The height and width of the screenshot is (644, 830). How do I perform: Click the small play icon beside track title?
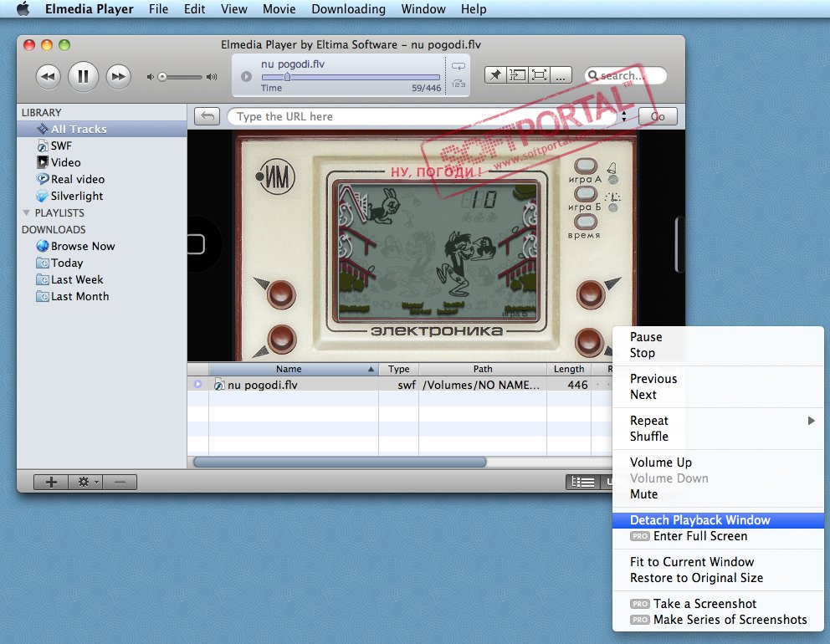point(246,76)
